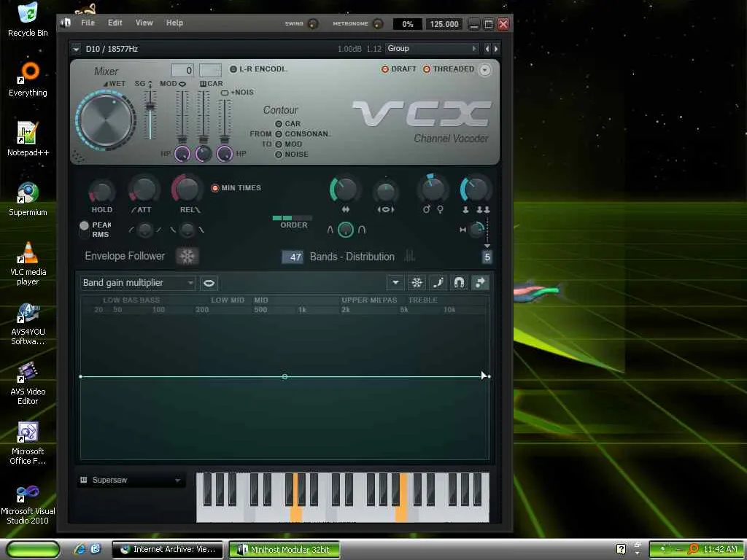
Task: Select Contour CAR option
Action: click(x=288, y=124)
